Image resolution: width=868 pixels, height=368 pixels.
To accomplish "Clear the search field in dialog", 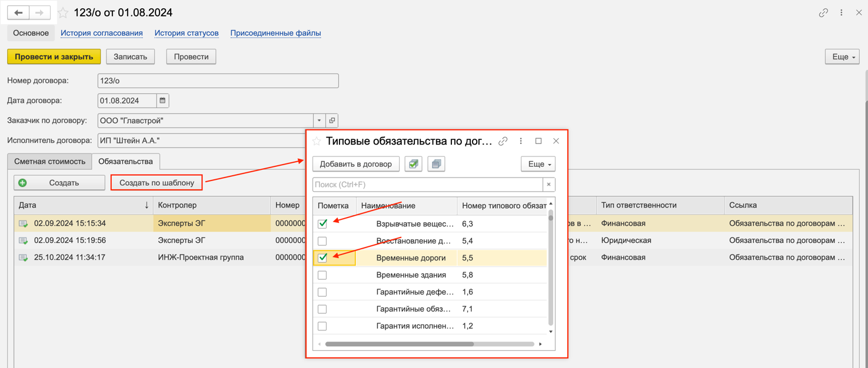I will point(548,185).
